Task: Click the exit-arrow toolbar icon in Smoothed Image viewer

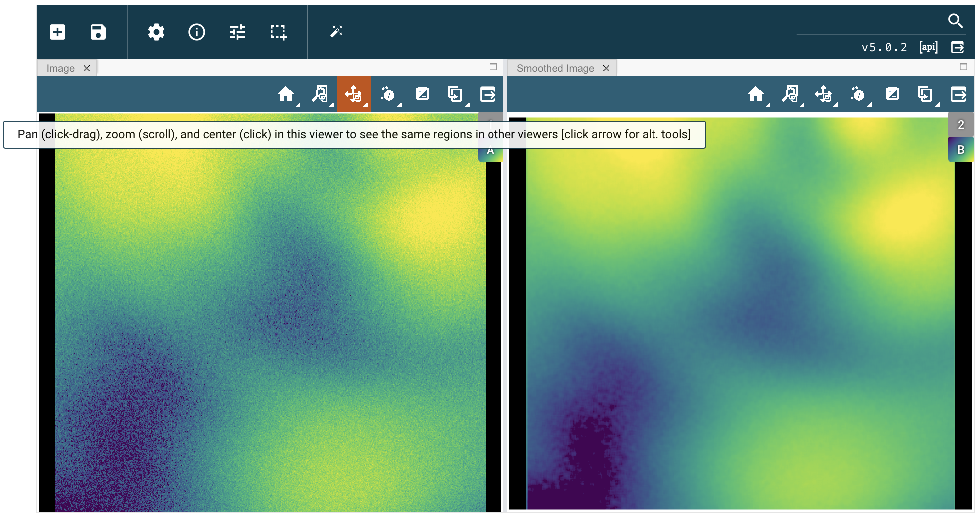Action: (958, 94)
